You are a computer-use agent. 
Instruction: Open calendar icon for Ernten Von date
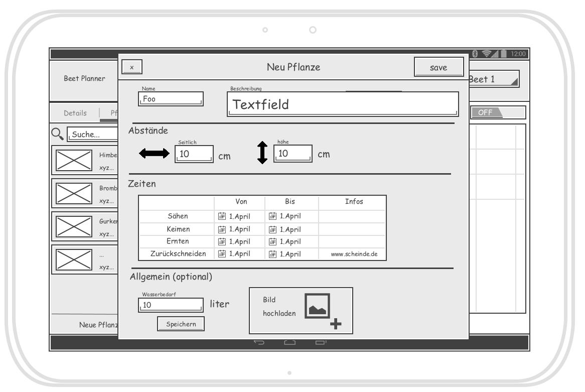pos(222,241)
